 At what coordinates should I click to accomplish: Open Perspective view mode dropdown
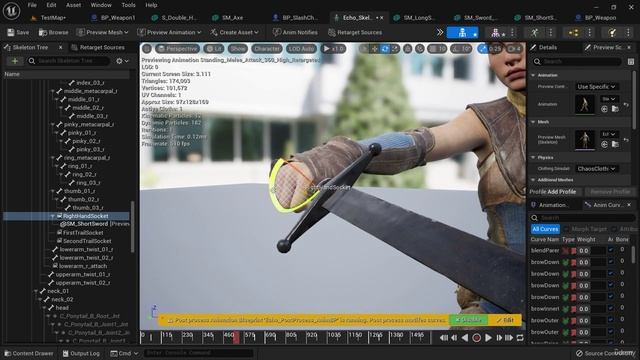coord(178,49)
